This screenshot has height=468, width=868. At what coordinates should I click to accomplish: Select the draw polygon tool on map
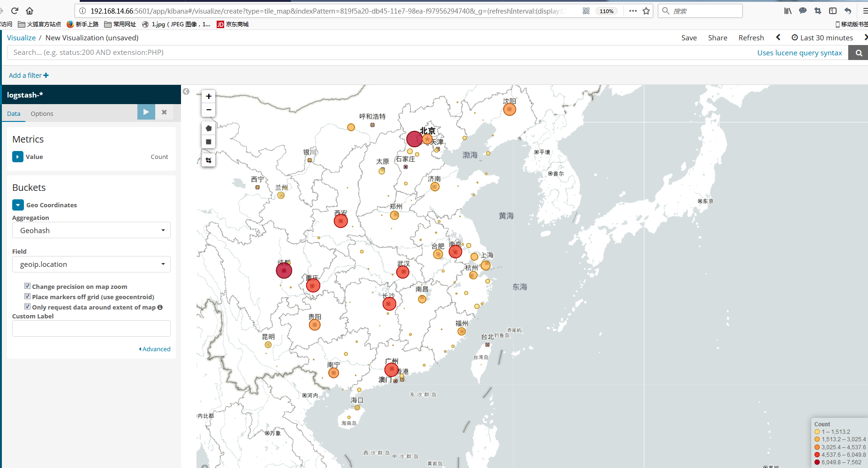pyautogui.click(x=209, y=128)
